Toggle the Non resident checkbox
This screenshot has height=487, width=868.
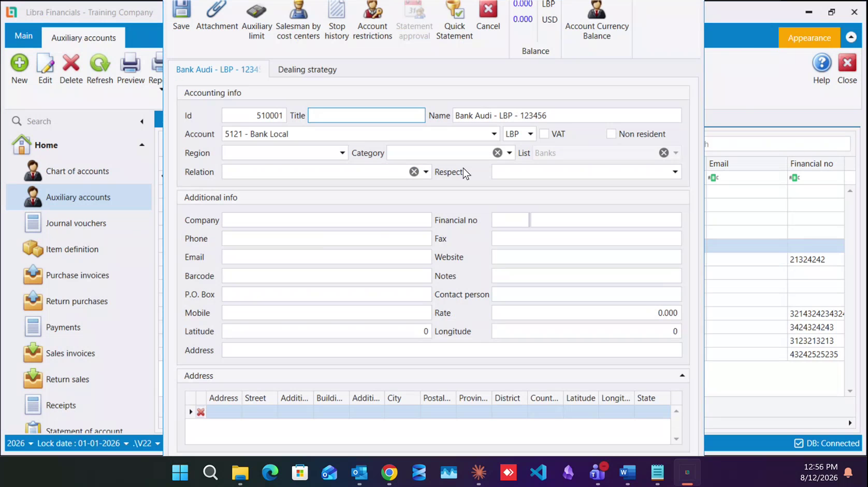[x=611, y=134]
